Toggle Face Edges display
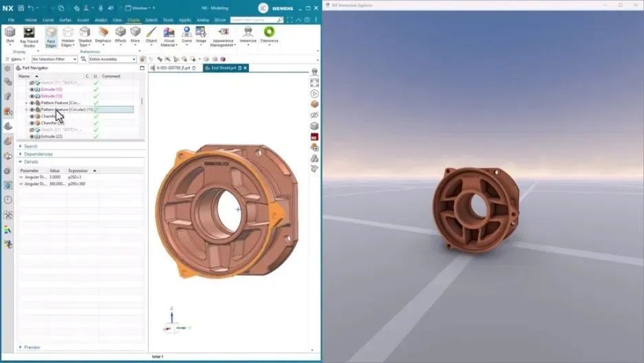Viewport: 644px width, 363px height. coord(51,37)
